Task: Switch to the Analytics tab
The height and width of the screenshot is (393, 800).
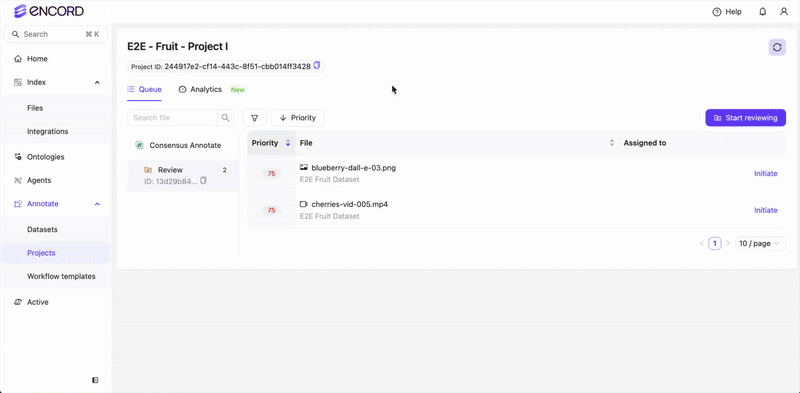Action: point(200,89)
